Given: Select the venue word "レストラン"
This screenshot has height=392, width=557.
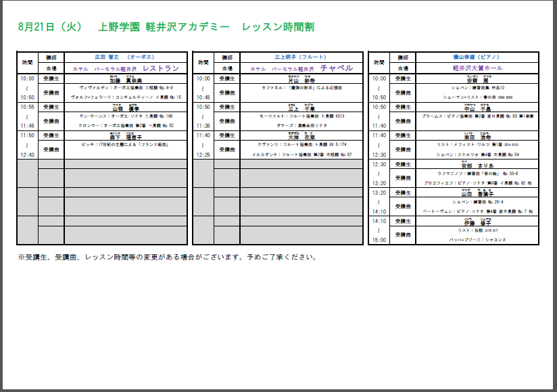Looking at the screenshot, I should tap(161, 68).
